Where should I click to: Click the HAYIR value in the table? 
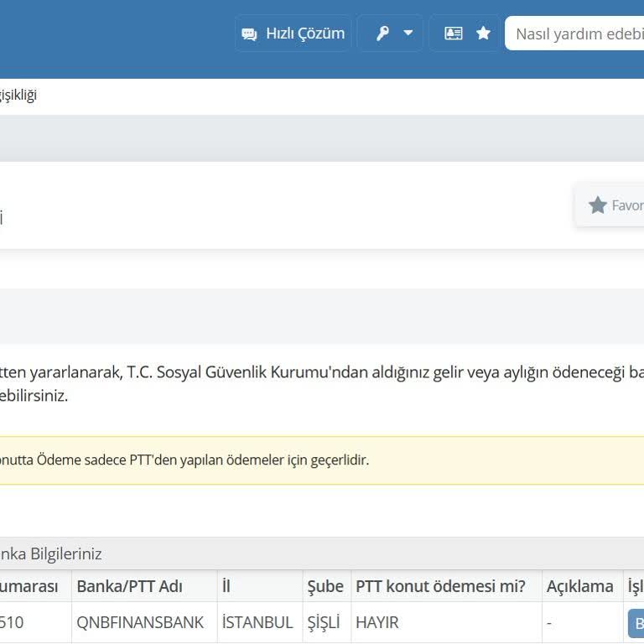(377, 623)
